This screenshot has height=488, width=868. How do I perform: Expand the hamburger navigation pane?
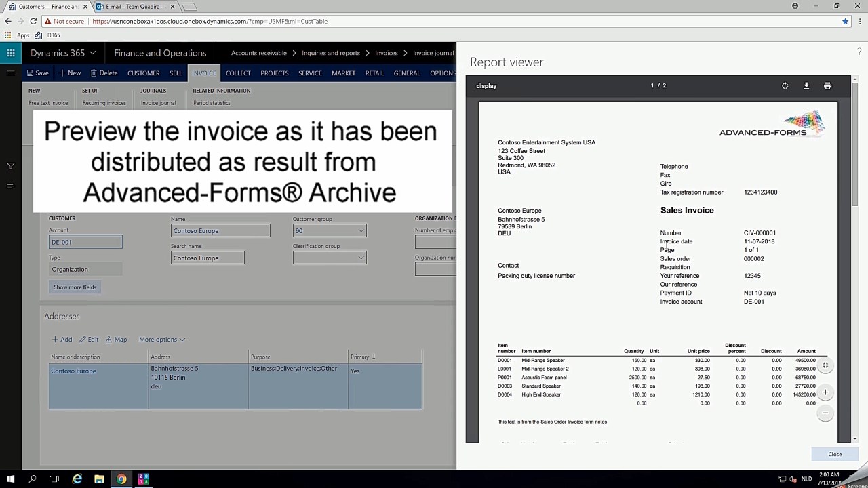pyautogui.click(x=11, y=73)
